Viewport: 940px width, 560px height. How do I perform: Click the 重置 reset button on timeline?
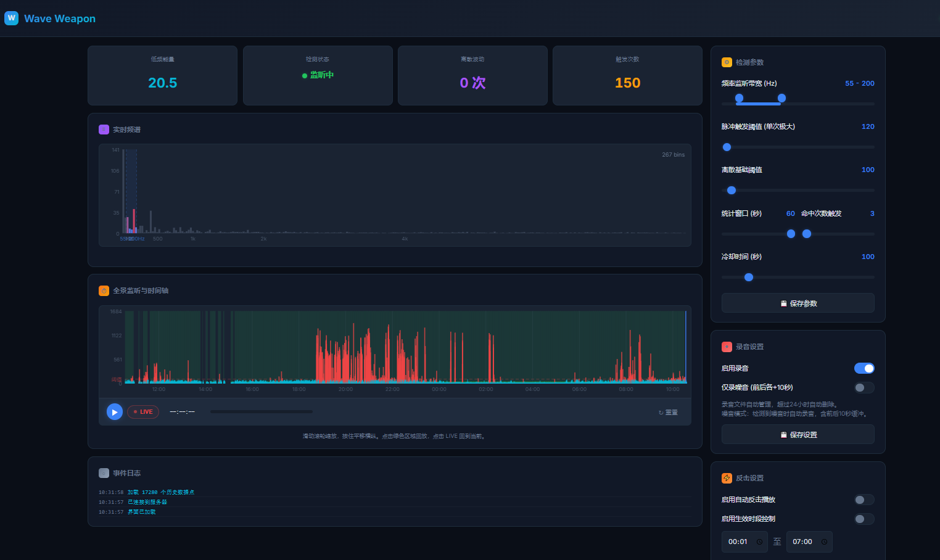[x=668, y=413]
